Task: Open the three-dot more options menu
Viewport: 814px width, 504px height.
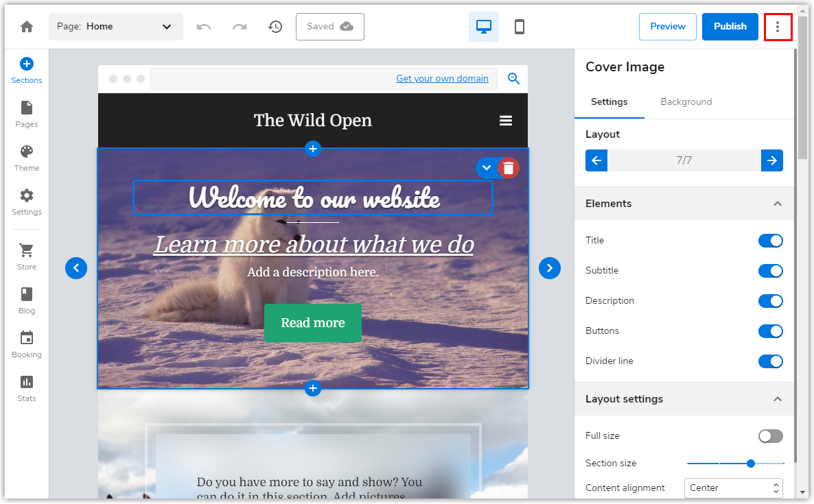Action: point(777,27)
